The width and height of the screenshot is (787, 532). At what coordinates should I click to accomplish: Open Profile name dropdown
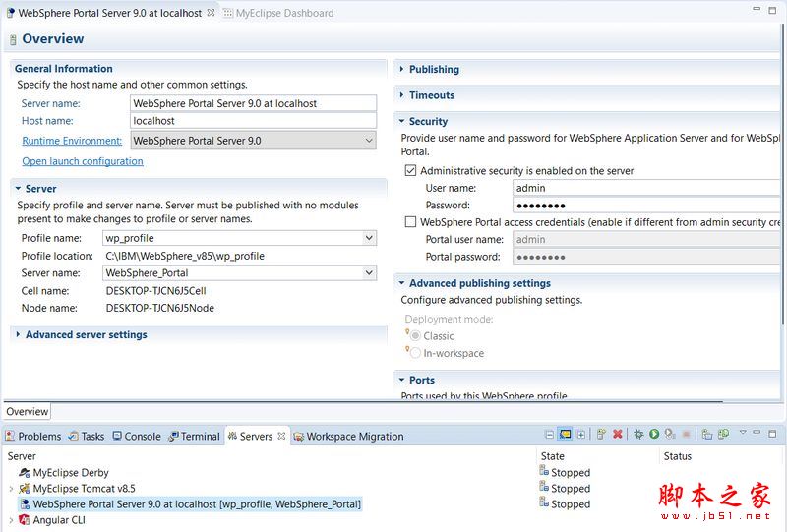(369, 237)
